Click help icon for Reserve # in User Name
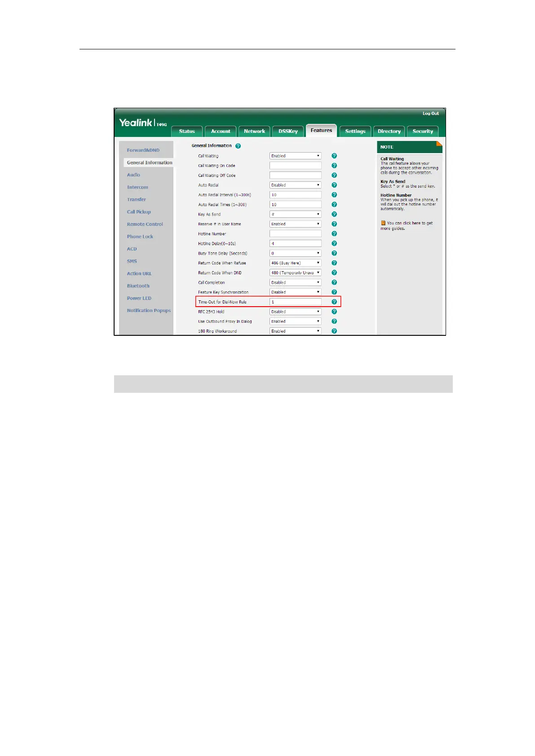The width and height of the screenshot is (535, 756). (334, 224)
